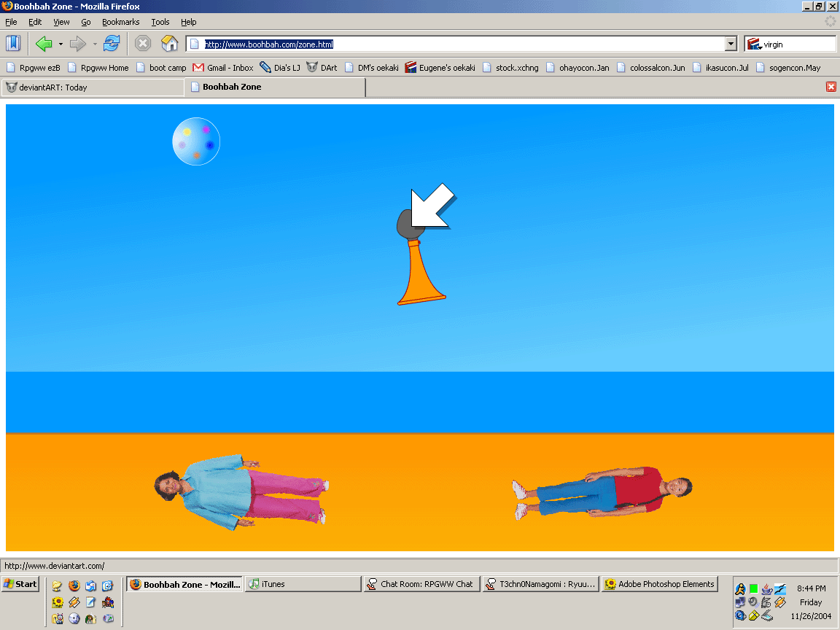The image size is (840, 630).
Task: Open the Bookmarks menu
Action: [120, 22]
